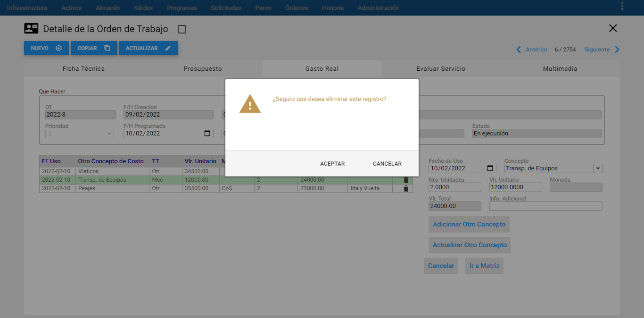Open the Infraestructura menu
This screenshot has height=318, width=644.
27,8
